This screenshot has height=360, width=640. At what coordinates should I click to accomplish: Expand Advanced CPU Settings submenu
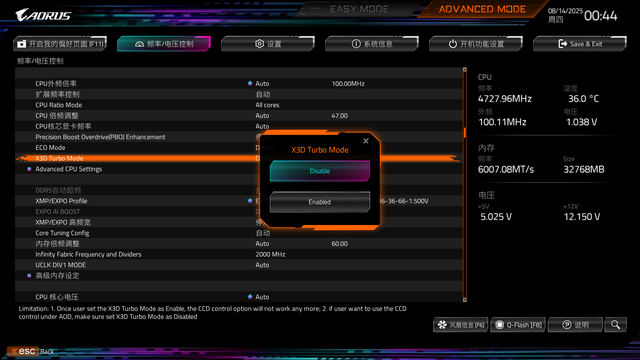pos(68,169)
